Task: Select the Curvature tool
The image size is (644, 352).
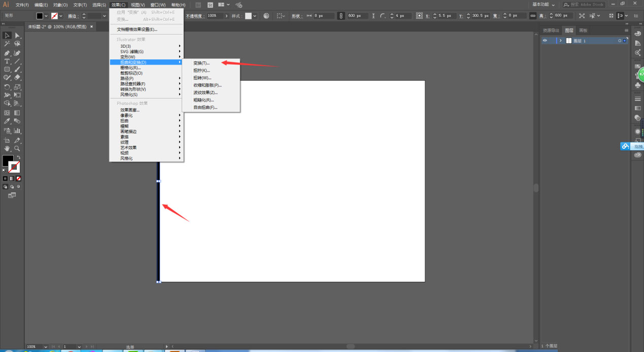Action: point(17,53)
